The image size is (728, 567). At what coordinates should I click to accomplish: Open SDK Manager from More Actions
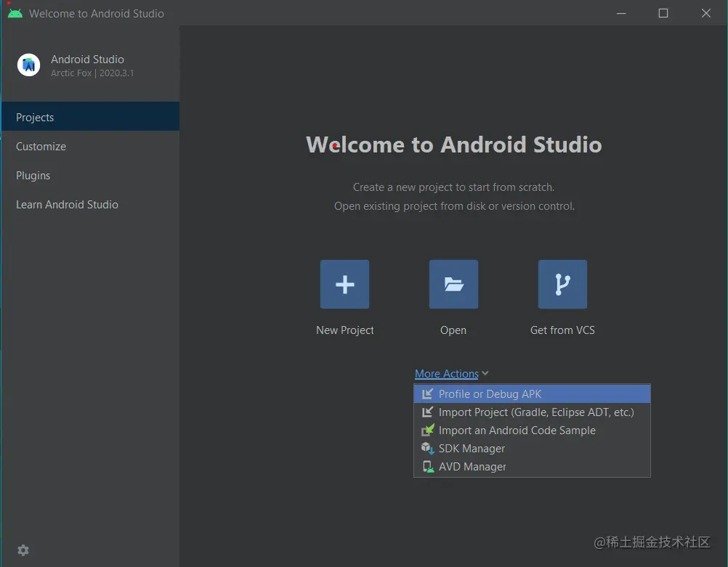[x=532, y=448]
